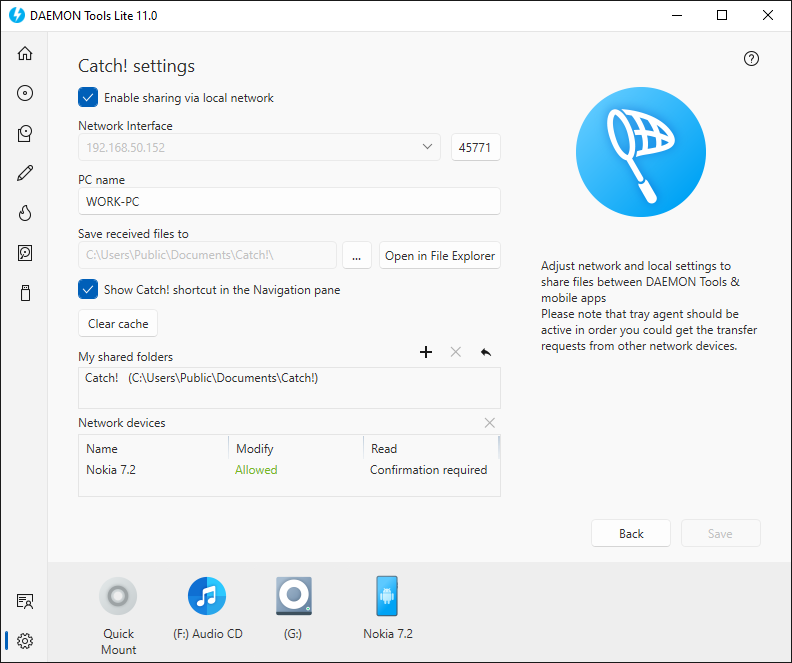Viewport: 792px width, 663px height.
Task: Open the image catalog icon in sidebar
Action: [25, 133]
